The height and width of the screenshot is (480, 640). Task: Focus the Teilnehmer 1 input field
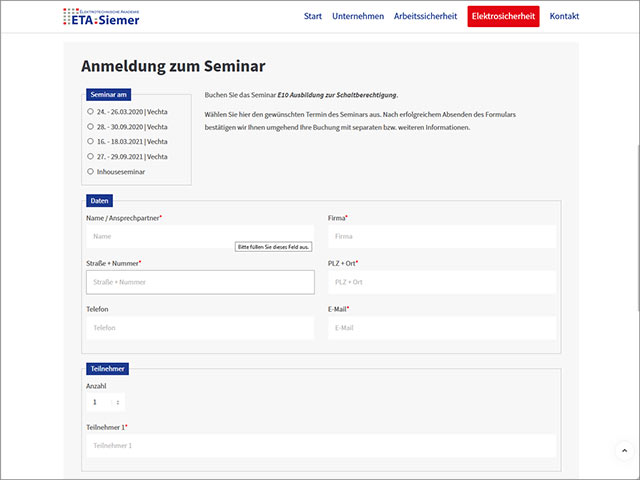[321, 446]
